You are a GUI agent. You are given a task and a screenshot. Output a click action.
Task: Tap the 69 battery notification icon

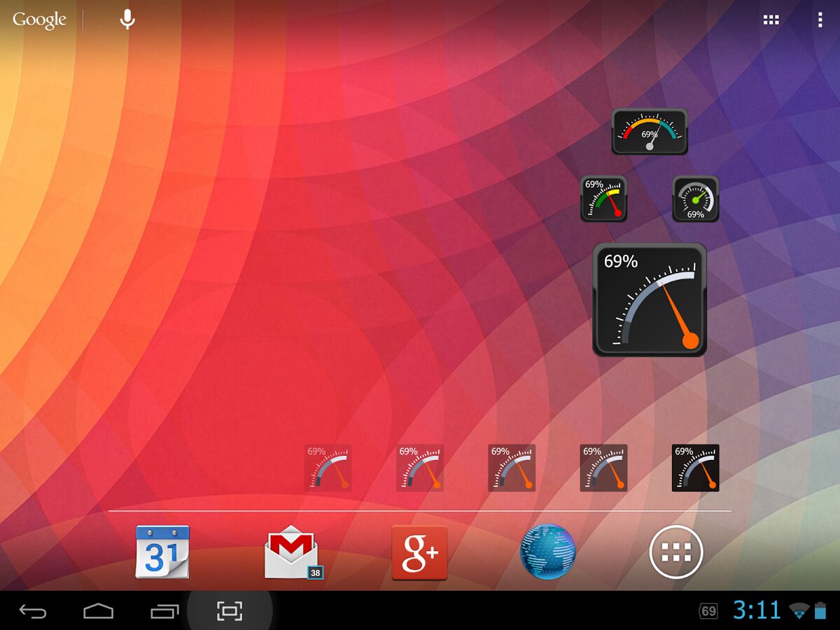708,611
